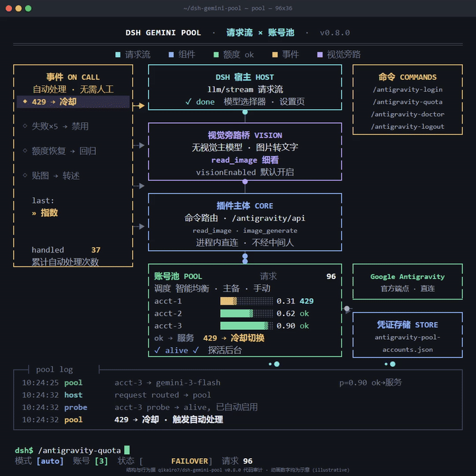Click the cyan connector dot below HOST box
This screenshot has height=476, width=476.
(x=245, y=112)
